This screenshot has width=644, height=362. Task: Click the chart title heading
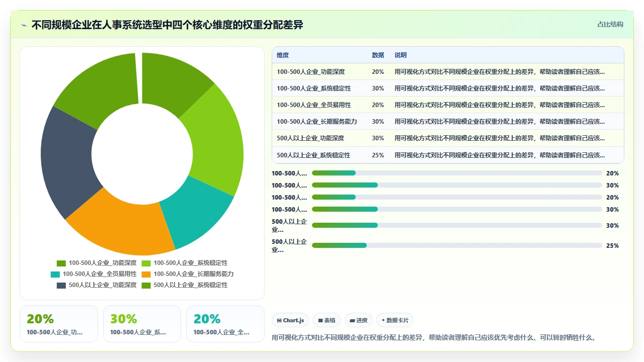point(168,25)
